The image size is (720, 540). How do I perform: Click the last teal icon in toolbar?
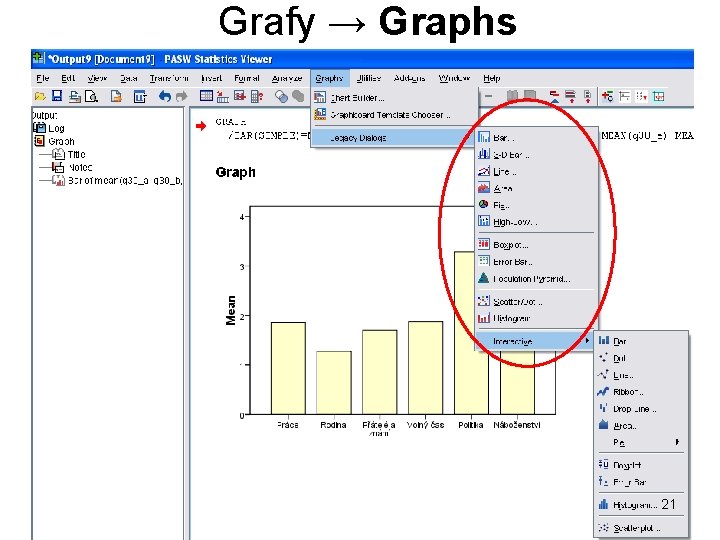[659, 96]
